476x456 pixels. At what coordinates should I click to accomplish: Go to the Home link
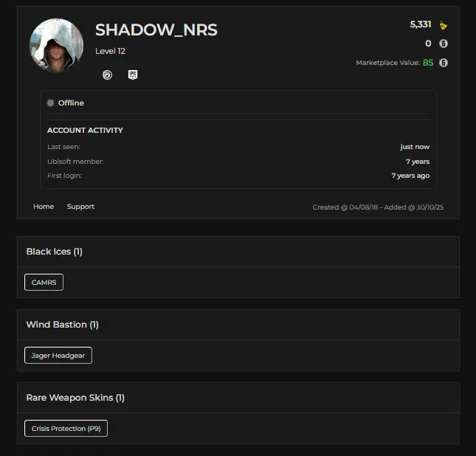tap(44, 207)
